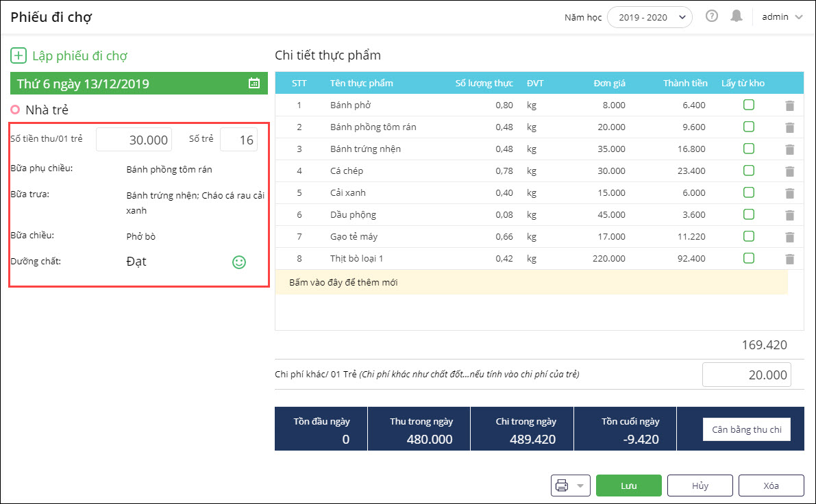Check Lấy từ kho for Dầu phộng
This screenshot has width=816, height=504.
click(748, 214)
